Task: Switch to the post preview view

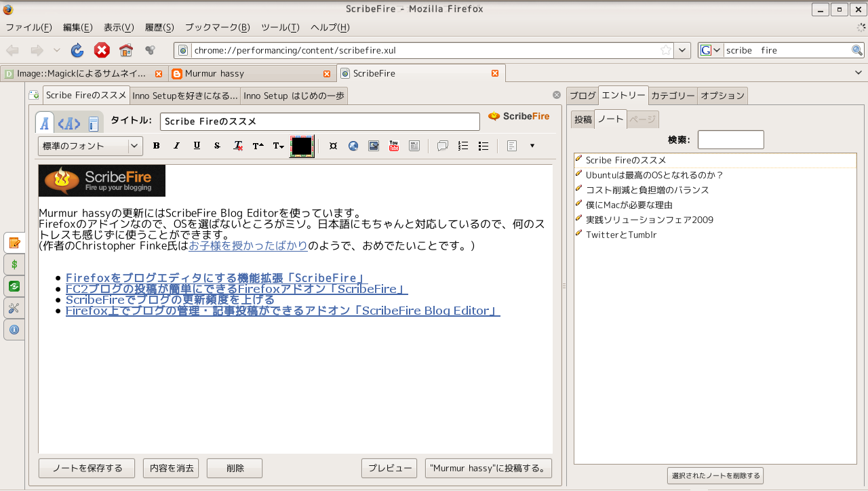Action: (94, 123)
